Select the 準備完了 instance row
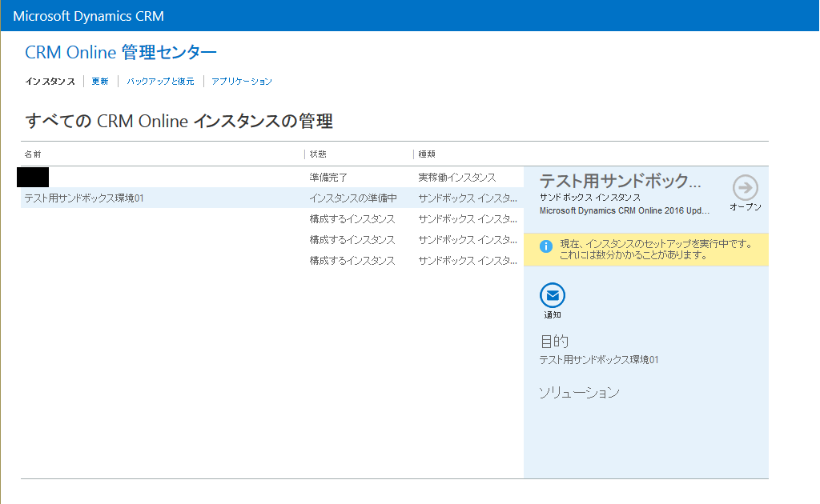 (272, 177)
